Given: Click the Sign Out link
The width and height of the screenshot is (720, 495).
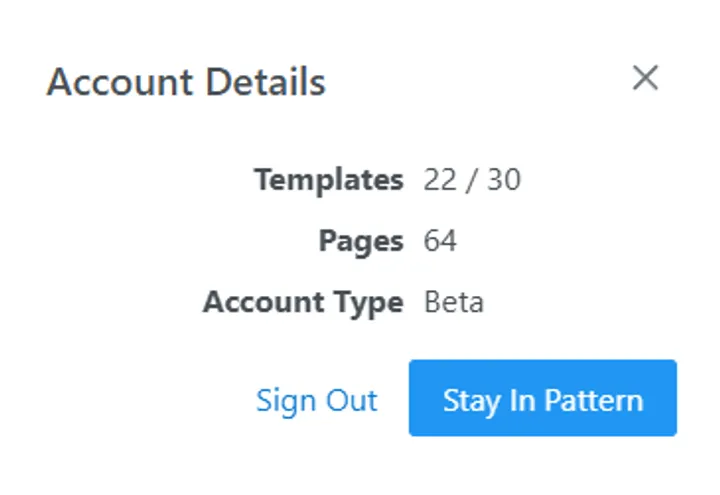Looking at the screenshot, I should click(316, 400).
